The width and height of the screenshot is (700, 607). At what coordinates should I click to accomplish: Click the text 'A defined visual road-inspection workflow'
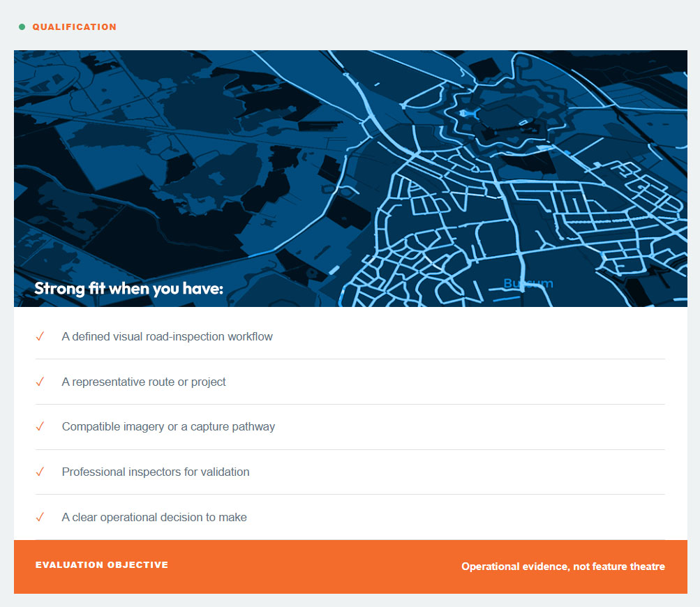tap(167, 336)
